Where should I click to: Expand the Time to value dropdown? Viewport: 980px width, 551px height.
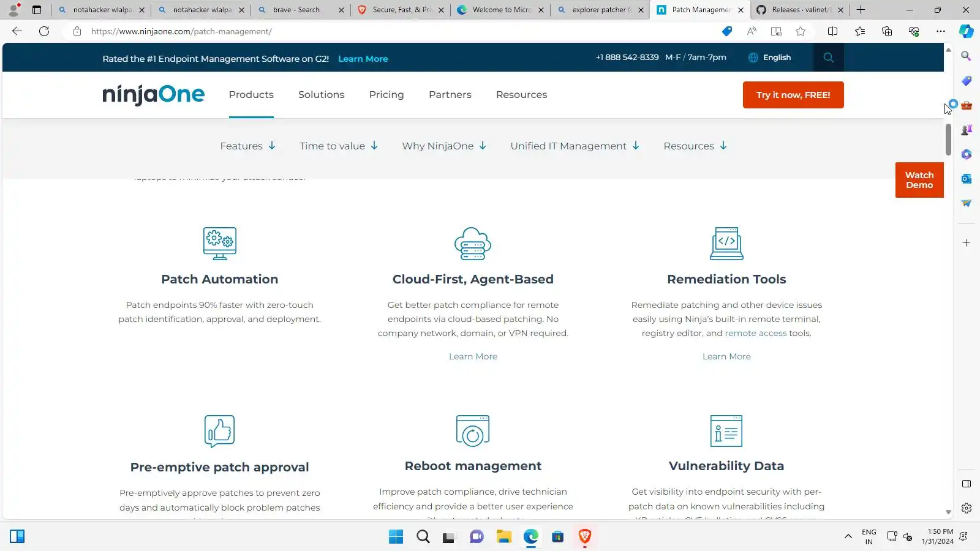[x=339, y=146]
